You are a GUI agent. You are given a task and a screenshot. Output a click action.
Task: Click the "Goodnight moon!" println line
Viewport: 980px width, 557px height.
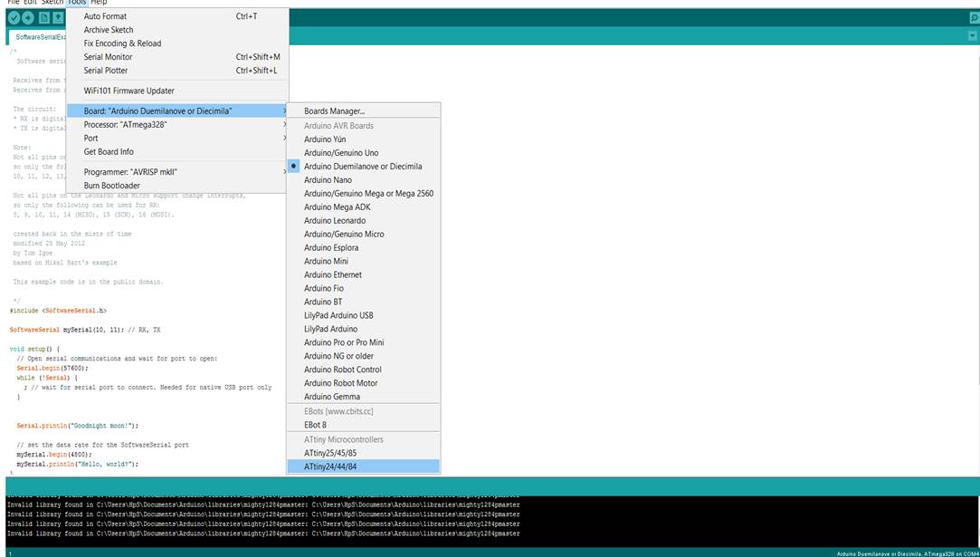click(78, 426)
